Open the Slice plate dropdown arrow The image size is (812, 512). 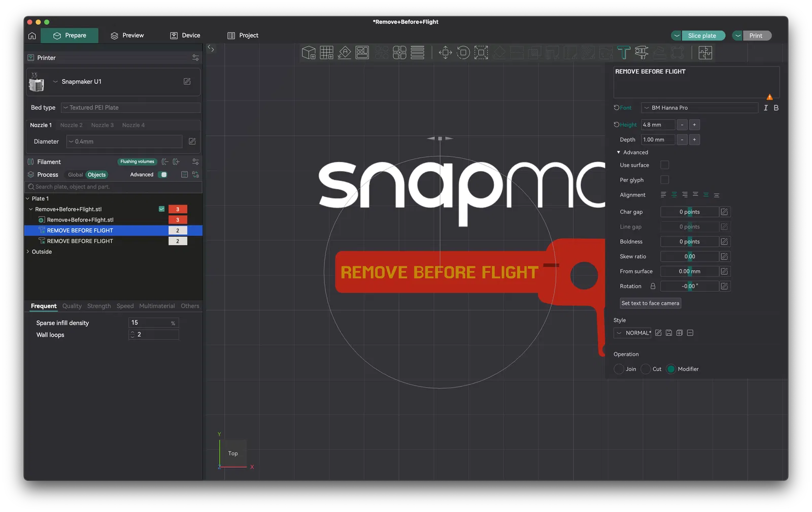coord(676,36)
